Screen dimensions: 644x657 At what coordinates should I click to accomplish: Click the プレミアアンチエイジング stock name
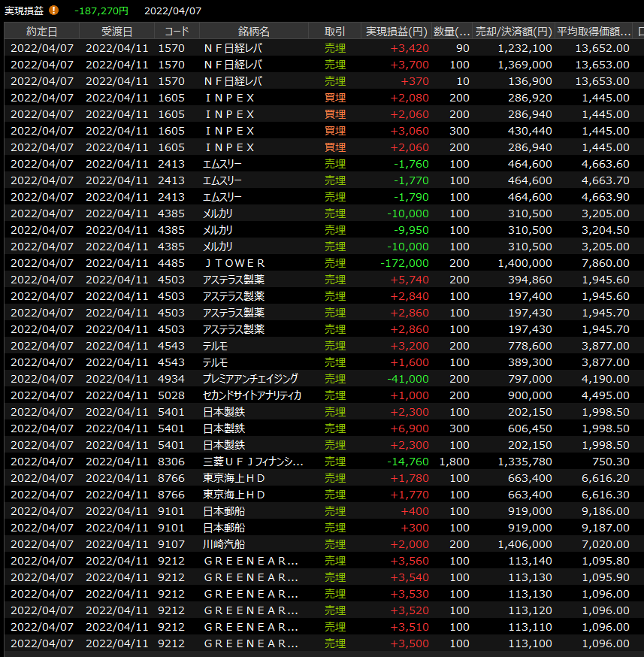tap(250, 379)
